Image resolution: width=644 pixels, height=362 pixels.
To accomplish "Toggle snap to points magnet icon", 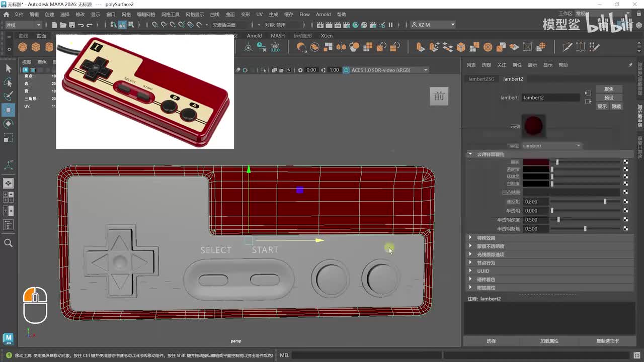I will [173, 25].
